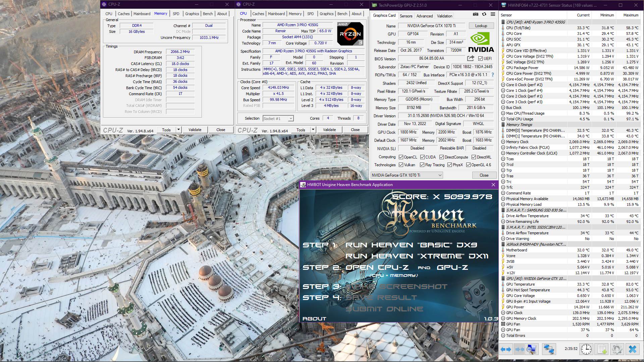Click the HWiNFO64 title bar app icon

(503, 5)
